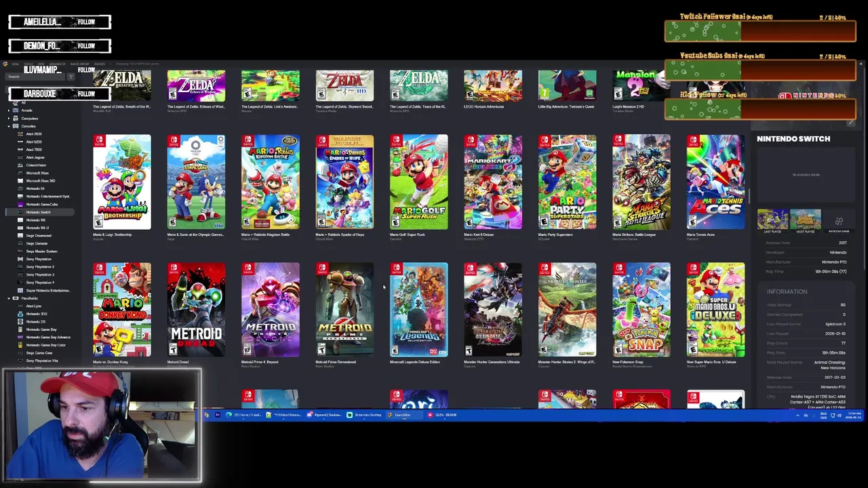Open the Most Played Animal Crossing thumbnail
This screenshot has height=488, width=868.
806,220
